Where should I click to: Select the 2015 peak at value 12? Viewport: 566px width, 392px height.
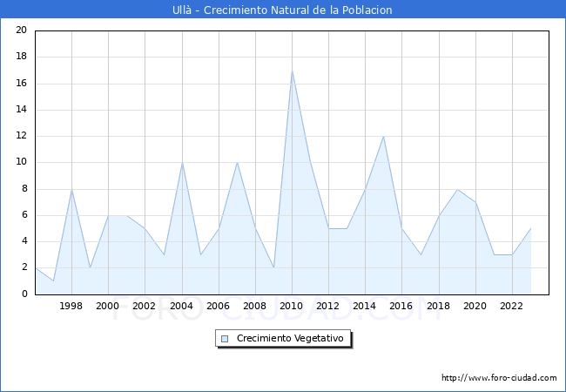tap(383, 136)
